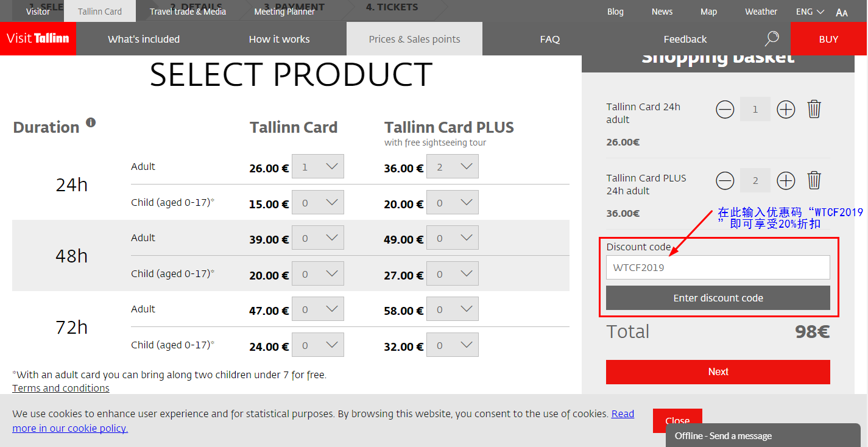Click Enter discount code button
The image size is (868, 447).
pyautogui.click(x=718, y=298)
